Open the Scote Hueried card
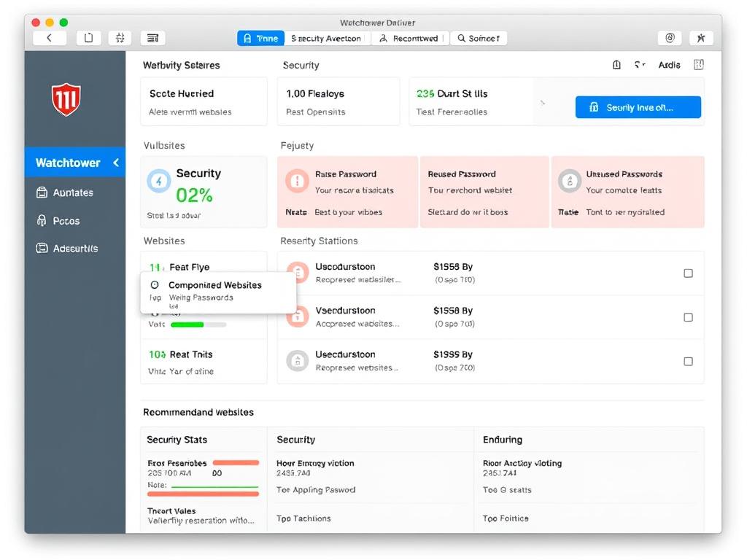747x560 pixels. pos(204,101)
